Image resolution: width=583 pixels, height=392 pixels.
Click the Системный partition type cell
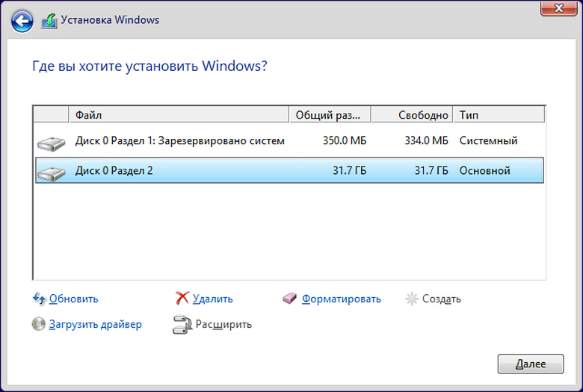coord(488,140)
